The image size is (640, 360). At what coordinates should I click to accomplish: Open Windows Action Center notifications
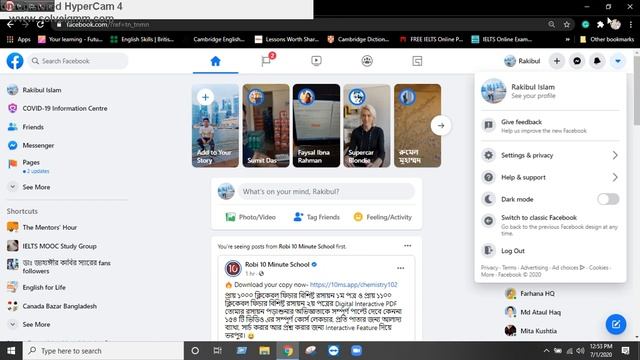click(x=625, y=351)
